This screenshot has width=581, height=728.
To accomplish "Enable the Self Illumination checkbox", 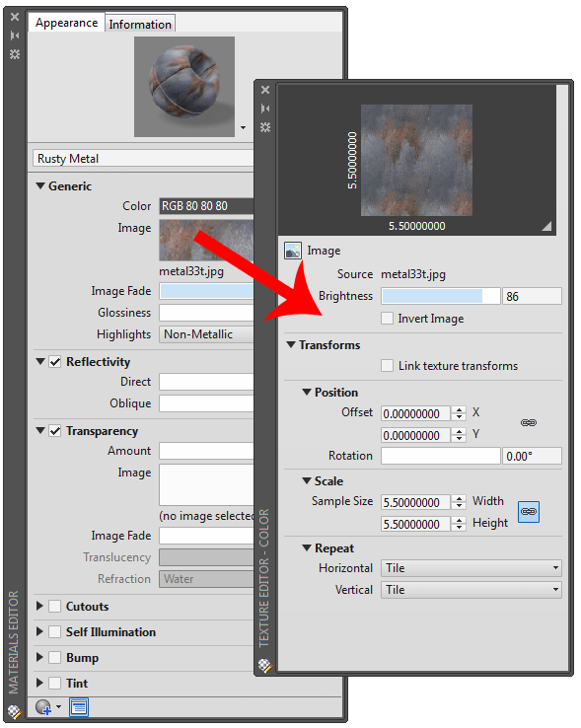I will click(x=55, y=632).
